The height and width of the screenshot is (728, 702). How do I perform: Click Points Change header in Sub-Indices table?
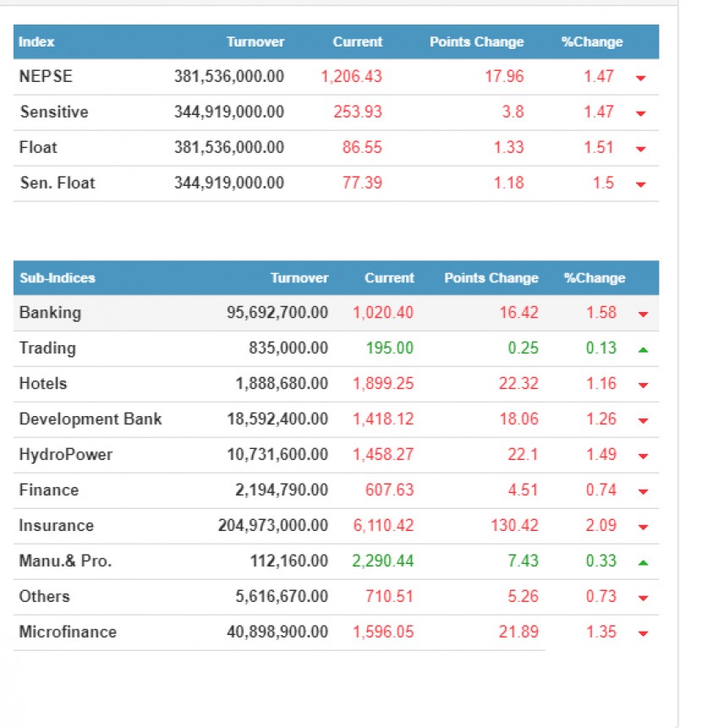(491, 278)
